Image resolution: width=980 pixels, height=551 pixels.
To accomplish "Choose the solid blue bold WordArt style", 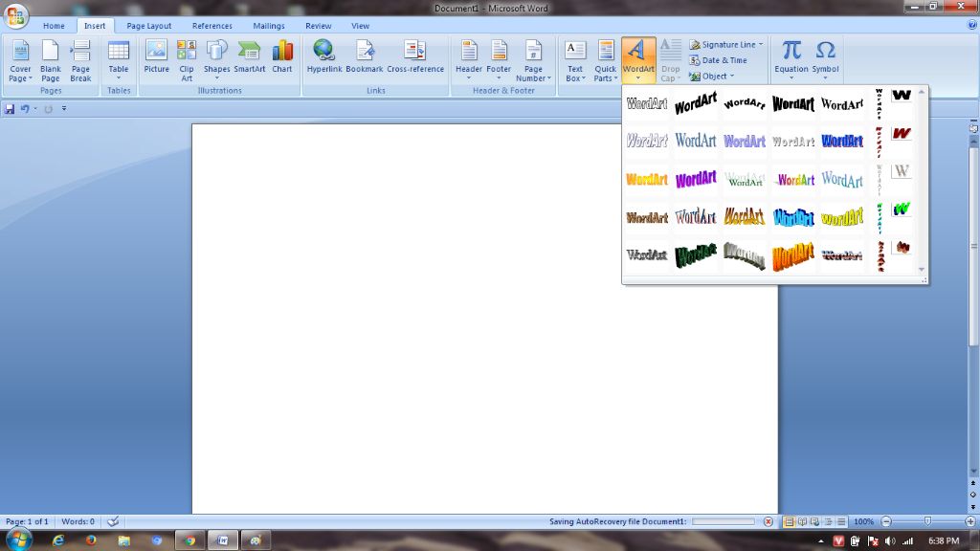I will [x=842, y=142].
